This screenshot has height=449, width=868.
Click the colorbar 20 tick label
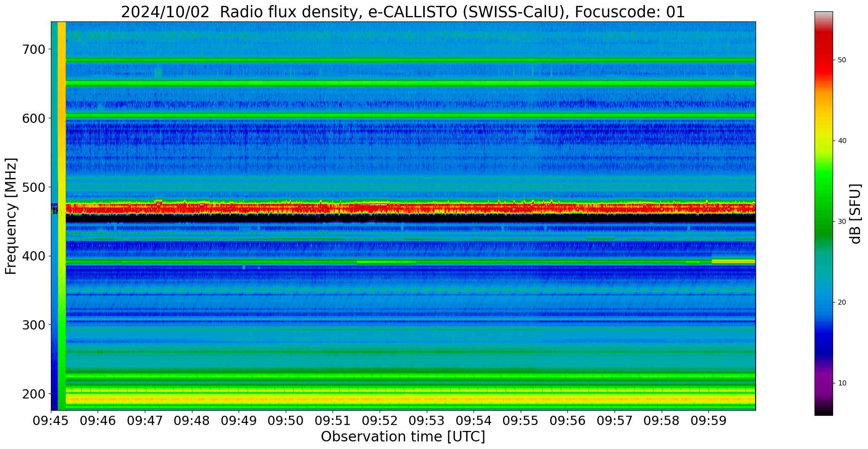842,303
